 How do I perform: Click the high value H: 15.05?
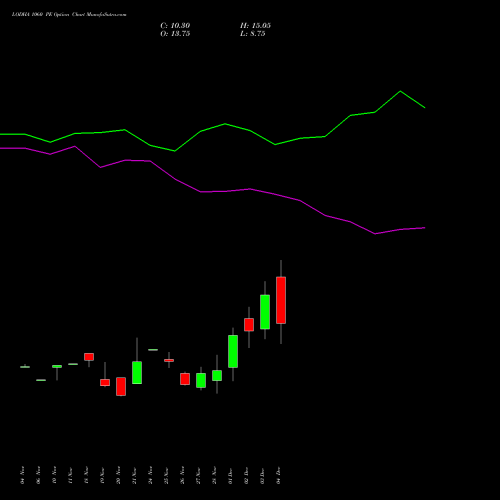[x=255, y=26]
